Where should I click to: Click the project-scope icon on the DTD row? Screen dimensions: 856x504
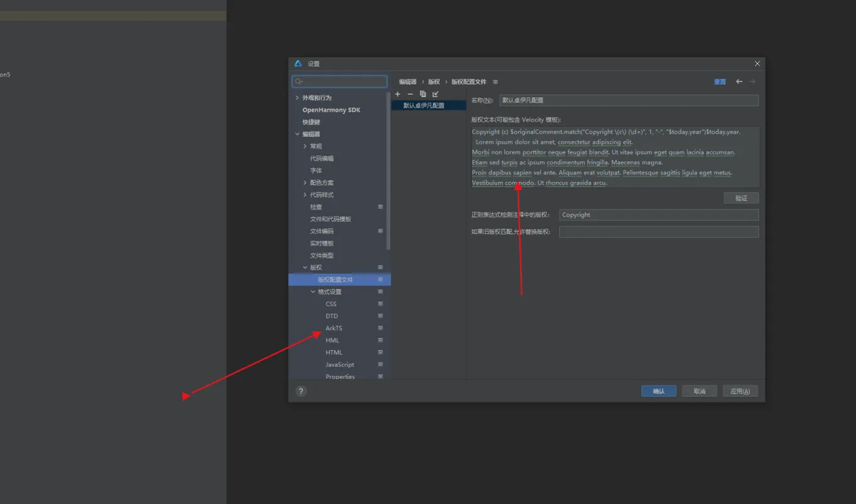(x=380, y=316)
